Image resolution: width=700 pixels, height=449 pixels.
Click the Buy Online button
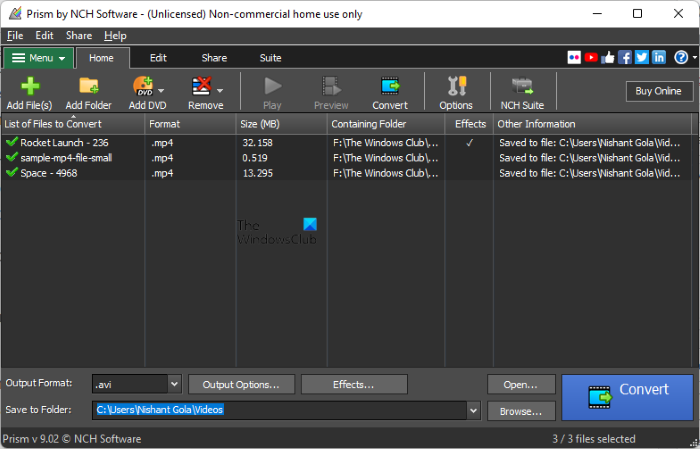(659, 91)
